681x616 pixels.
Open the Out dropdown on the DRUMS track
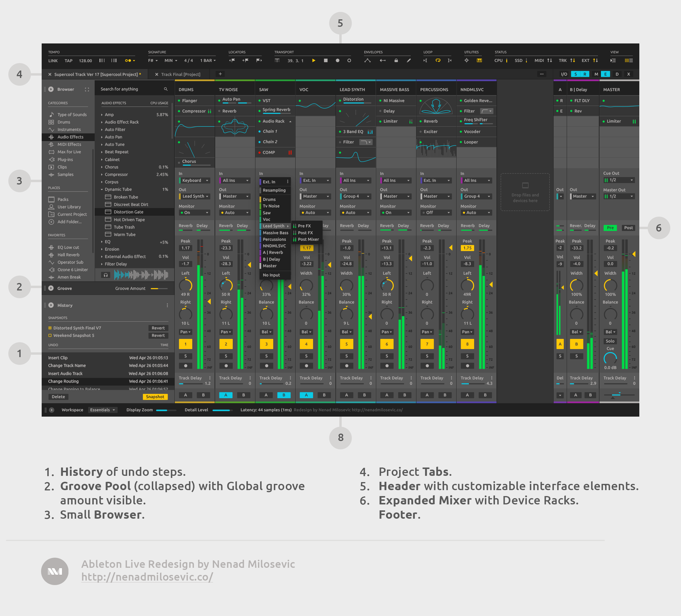[195, 196]
